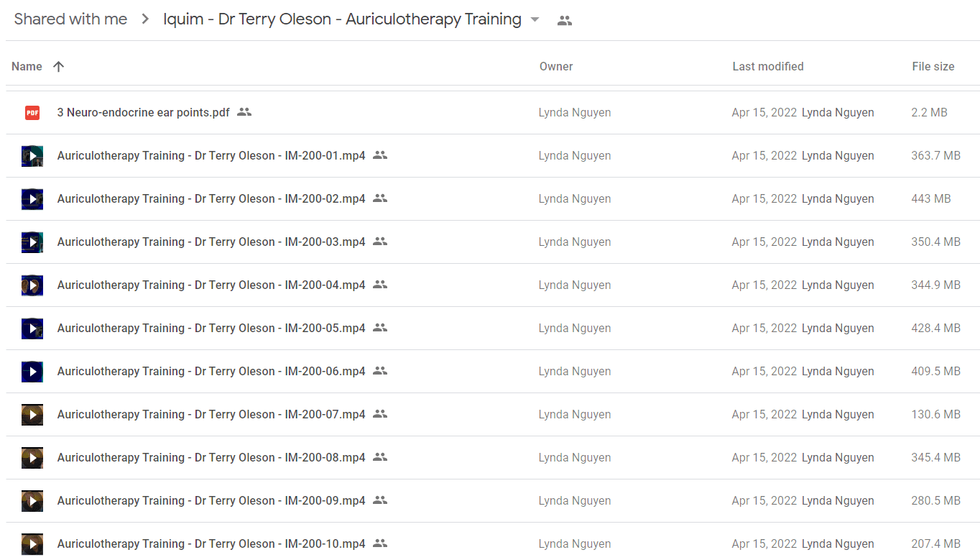This screenshot has width=980, height=560.
Task: Click the Apr 15, 2022 date for IM-200-07.mp4
Action: coord(764,414)
